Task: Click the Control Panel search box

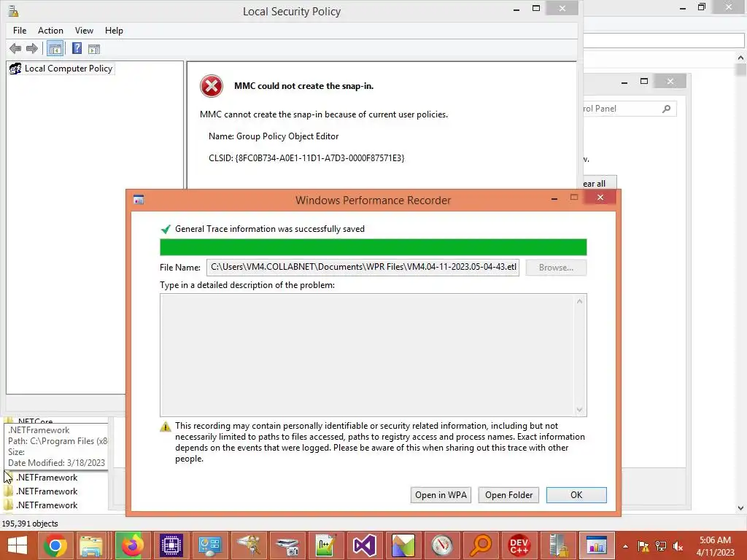Action: click(629, 109)
